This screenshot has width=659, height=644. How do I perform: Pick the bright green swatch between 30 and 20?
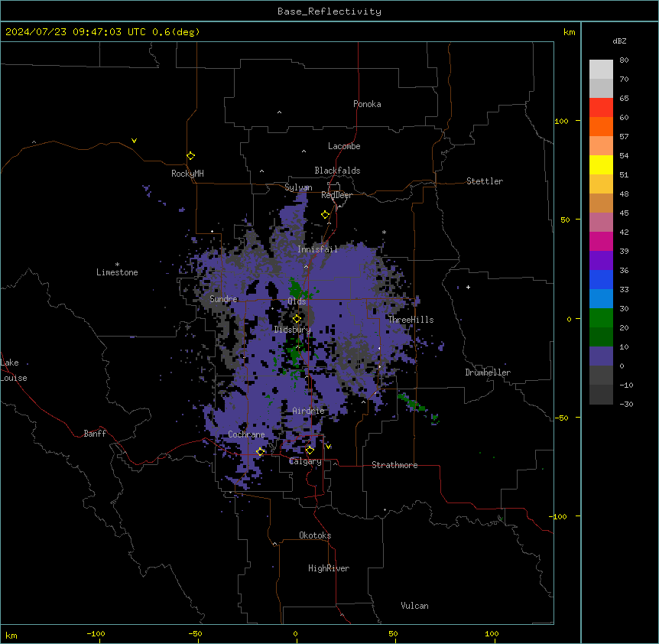click(x=601, y=318)
